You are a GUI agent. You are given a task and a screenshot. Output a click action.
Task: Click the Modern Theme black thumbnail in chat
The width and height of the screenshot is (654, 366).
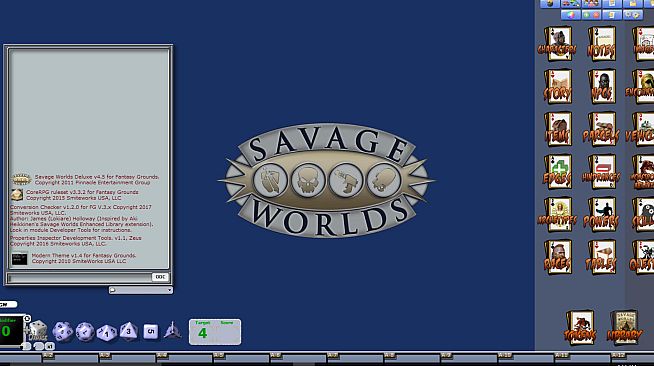click(x=19, y=259)
